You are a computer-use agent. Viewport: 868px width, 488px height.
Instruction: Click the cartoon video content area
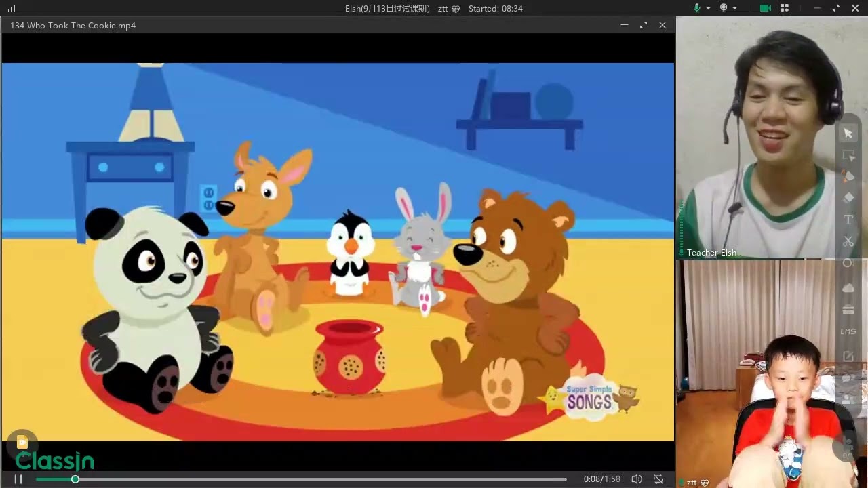point(338,252)
